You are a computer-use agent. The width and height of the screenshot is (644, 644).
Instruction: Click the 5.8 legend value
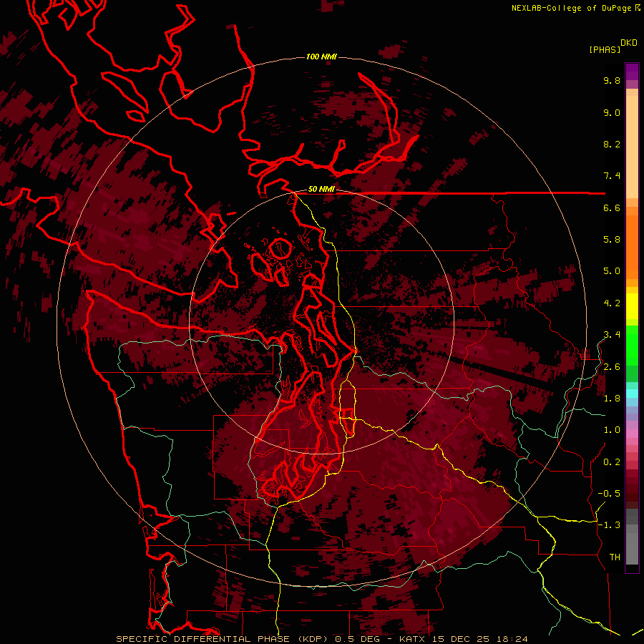(612, 240)
